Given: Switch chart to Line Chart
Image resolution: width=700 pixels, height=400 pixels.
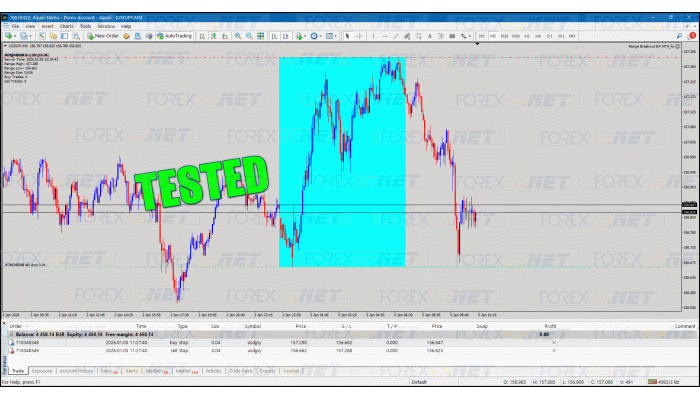Looking at the screenshot, I should 225,36.
